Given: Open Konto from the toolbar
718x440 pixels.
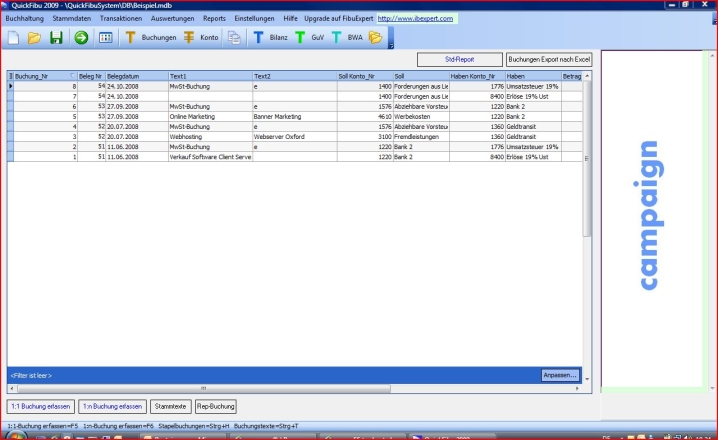Looking at the screenshot, I should (x=201, y=38).
